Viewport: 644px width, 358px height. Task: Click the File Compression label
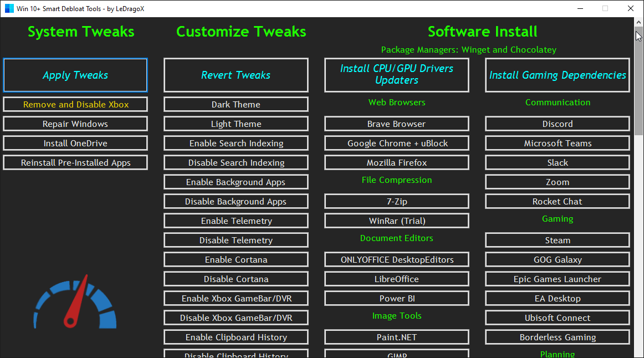coord(397,180)
